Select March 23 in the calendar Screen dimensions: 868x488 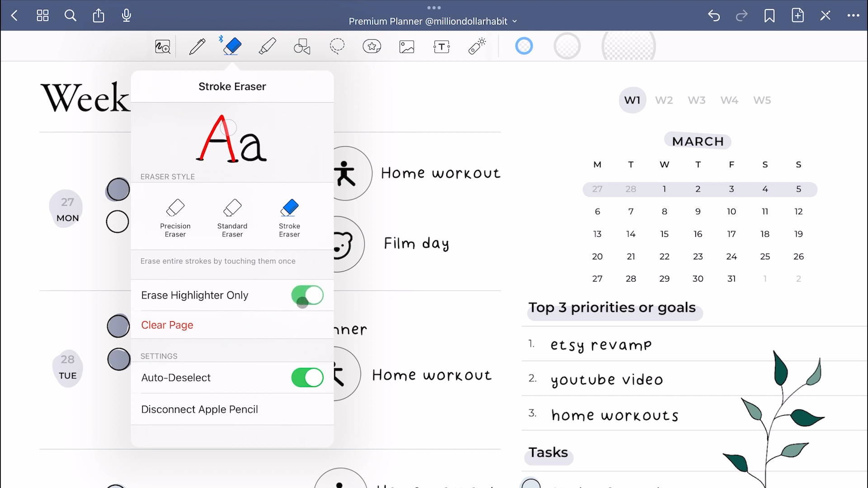[698, 257]
